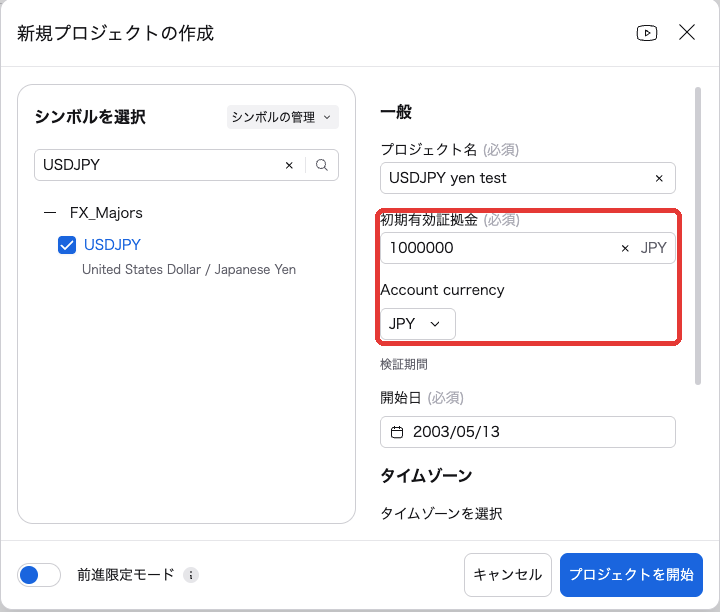Open the start date 2003/05/13 field
720x612 pixels.
coord(528,432)
